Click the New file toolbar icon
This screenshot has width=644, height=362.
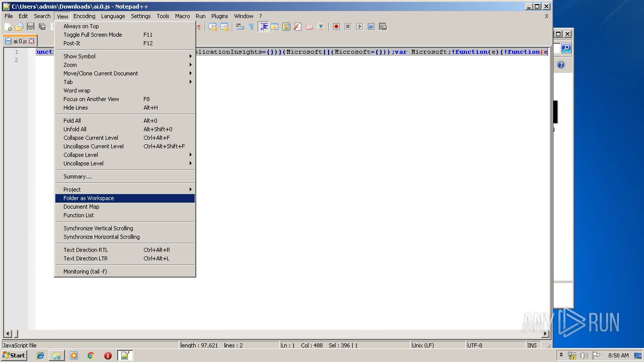pyautogui.click(x=8, y=27)
